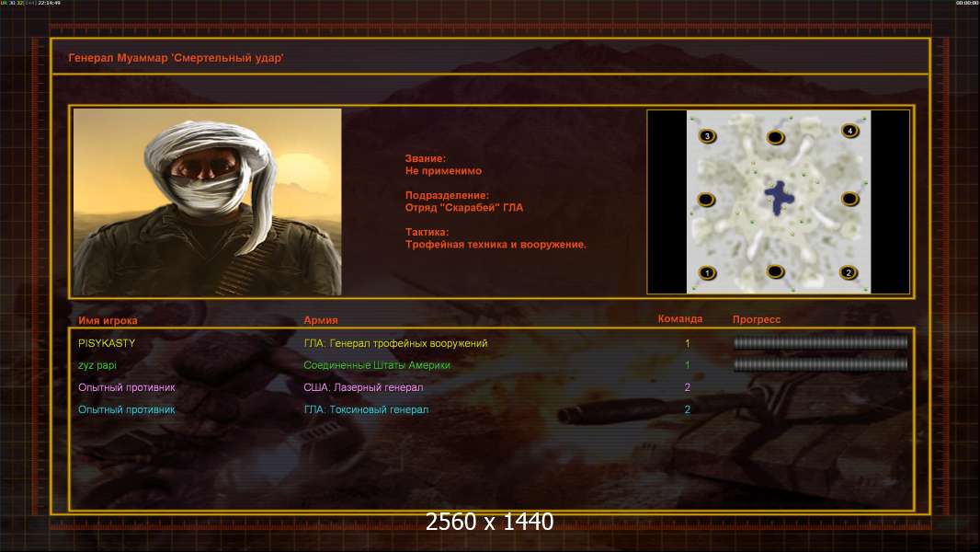Click empty start slot on left edge of minimap
980x552 pixels.
coord(706,200)
